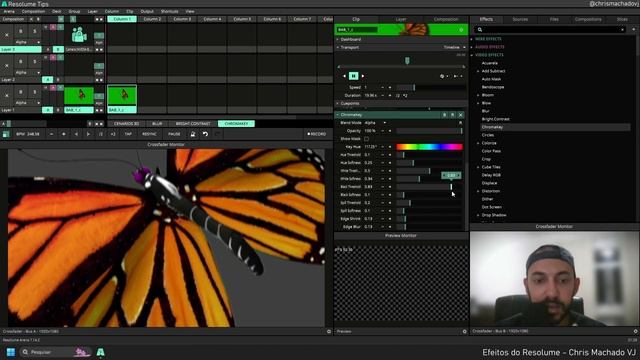Nudge the tempo forward with right arrow
This screenshot has height=360, width=640.
pyautogui.click(x=88, y=134)
